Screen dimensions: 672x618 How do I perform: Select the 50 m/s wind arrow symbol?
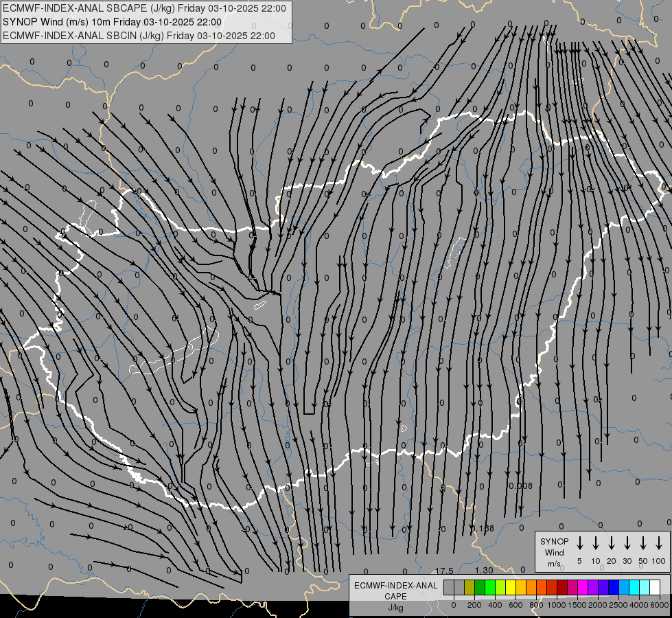pyautogui.click(x=642, y=542)
